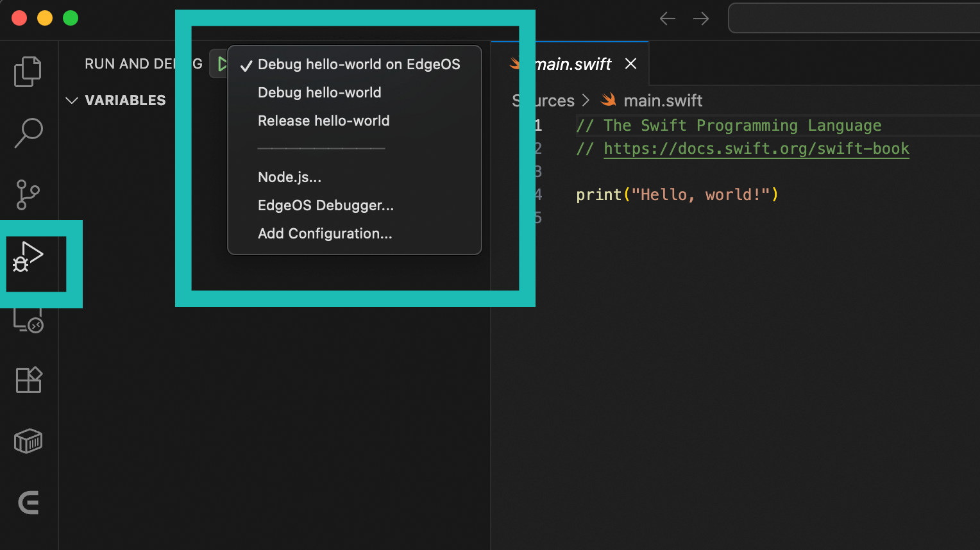Go forward with the right arrow
The width and height of the screenshot is (980, 550).
701,19
